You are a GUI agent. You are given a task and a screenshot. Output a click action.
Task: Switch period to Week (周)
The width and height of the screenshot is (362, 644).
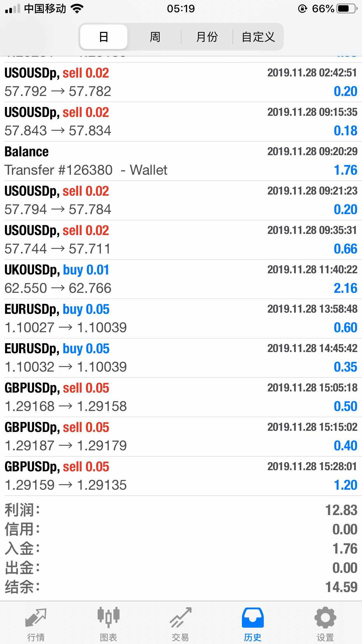click(x=155, y=37)
